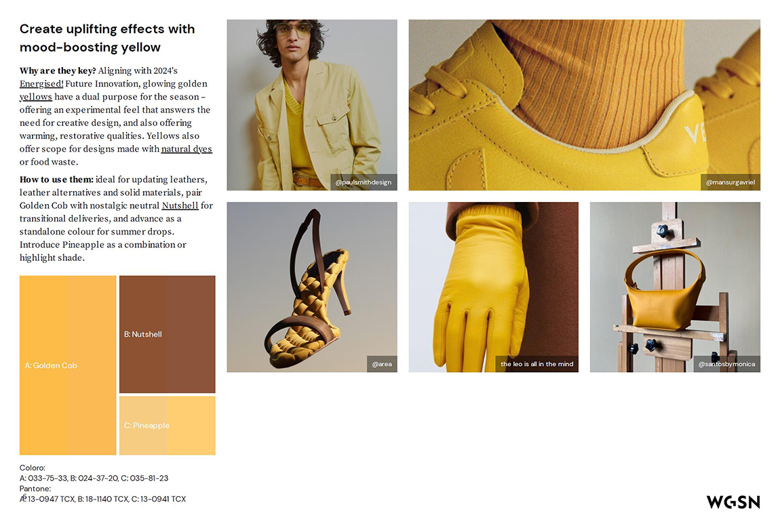This screenshot has height=532, width=780.
Task: Open the yellow sneaker close-up image
Action: click(x=585, y=105)
